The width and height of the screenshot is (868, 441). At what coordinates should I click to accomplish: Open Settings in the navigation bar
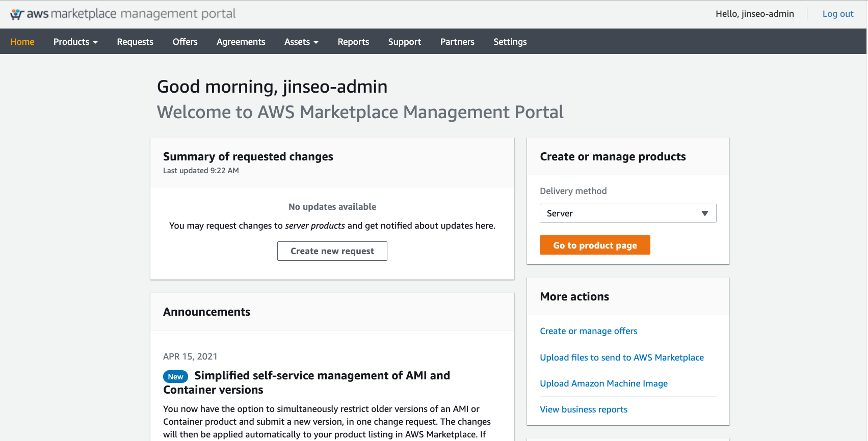(510, 42)
